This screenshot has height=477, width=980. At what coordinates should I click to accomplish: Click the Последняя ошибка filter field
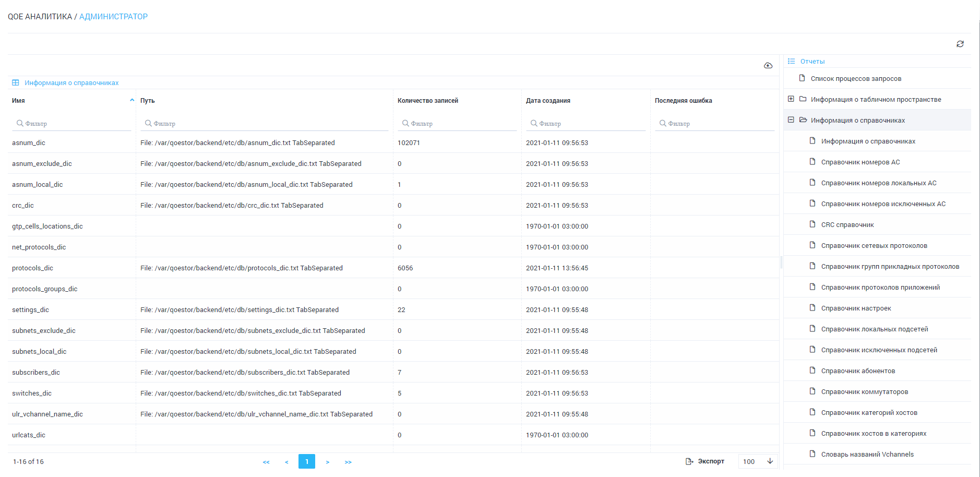coord(714,124)
